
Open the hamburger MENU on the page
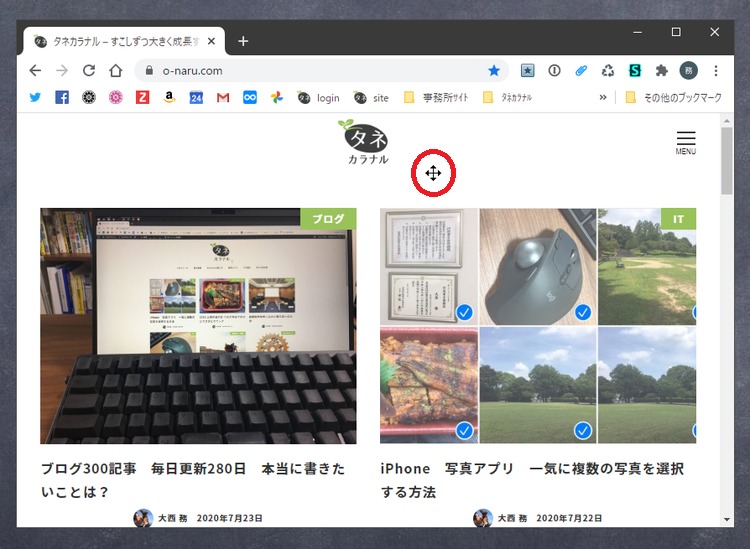(x=686, y=143)
